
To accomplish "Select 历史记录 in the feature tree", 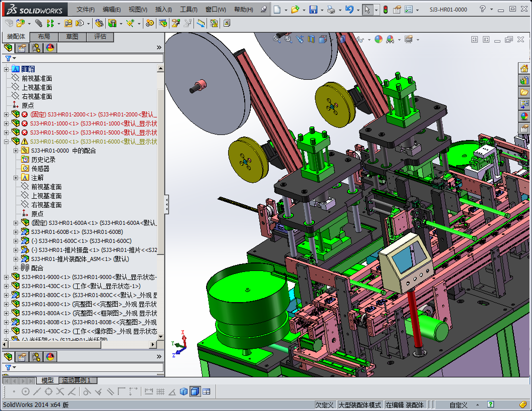I will (x=43, y=160).
